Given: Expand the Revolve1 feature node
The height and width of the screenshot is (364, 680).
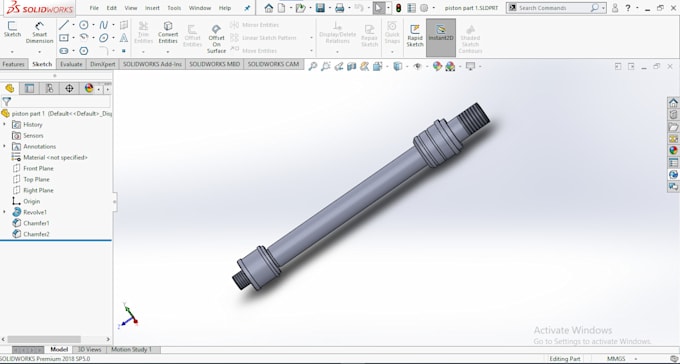Looking at the screenshot, I should 5,212.
